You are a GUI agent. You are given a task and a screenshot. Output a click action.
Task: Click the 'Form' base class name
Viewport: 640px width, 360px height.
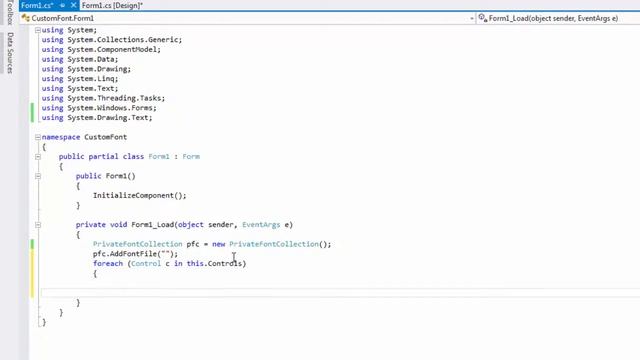click(x=191, y=157)
